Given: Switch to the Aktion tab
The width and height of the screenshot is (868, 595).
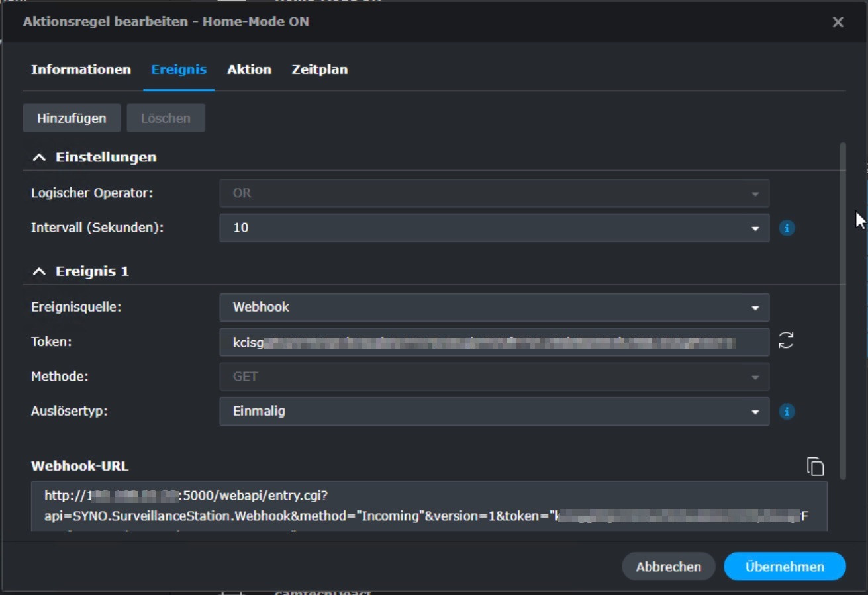Looking at the screenshot, I should pyautogui.click(x=249, y=69).
